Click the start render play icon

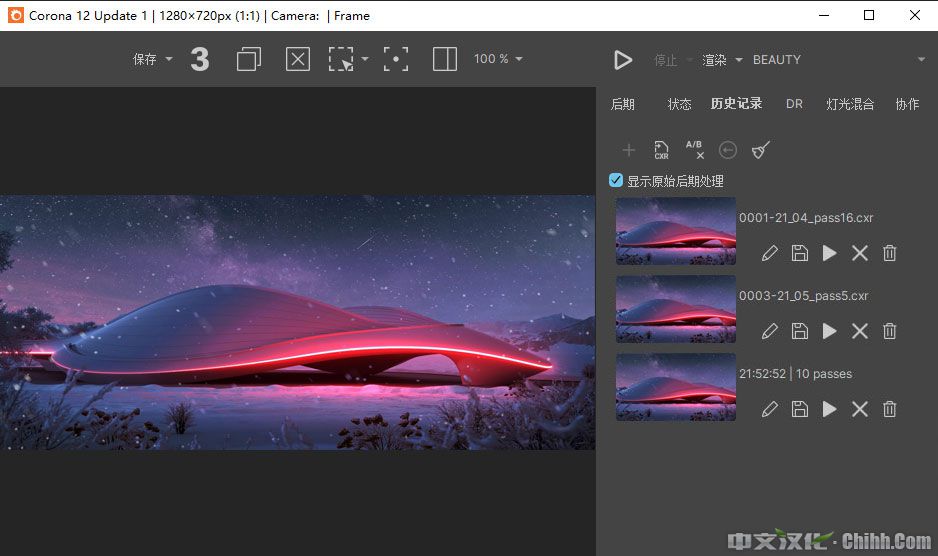click(x=623, y=60)
